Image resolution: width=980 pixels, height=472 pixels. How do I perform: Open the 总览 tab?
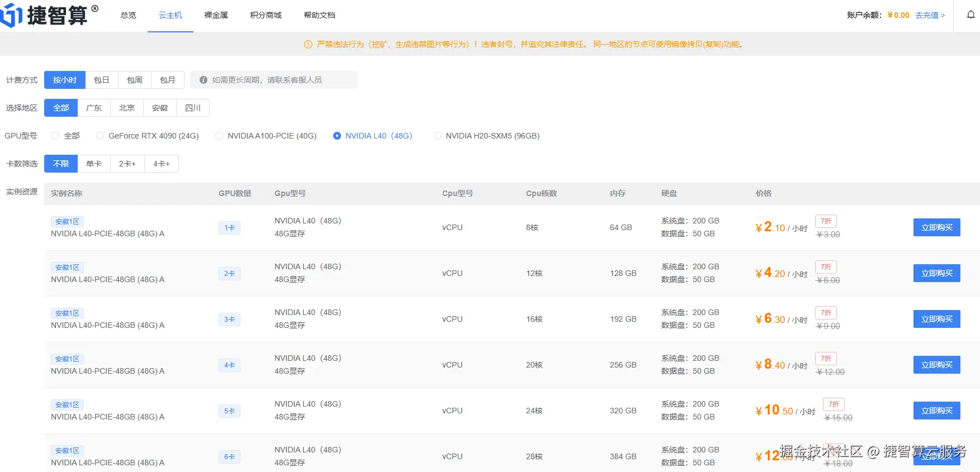(x=128, y=15)
